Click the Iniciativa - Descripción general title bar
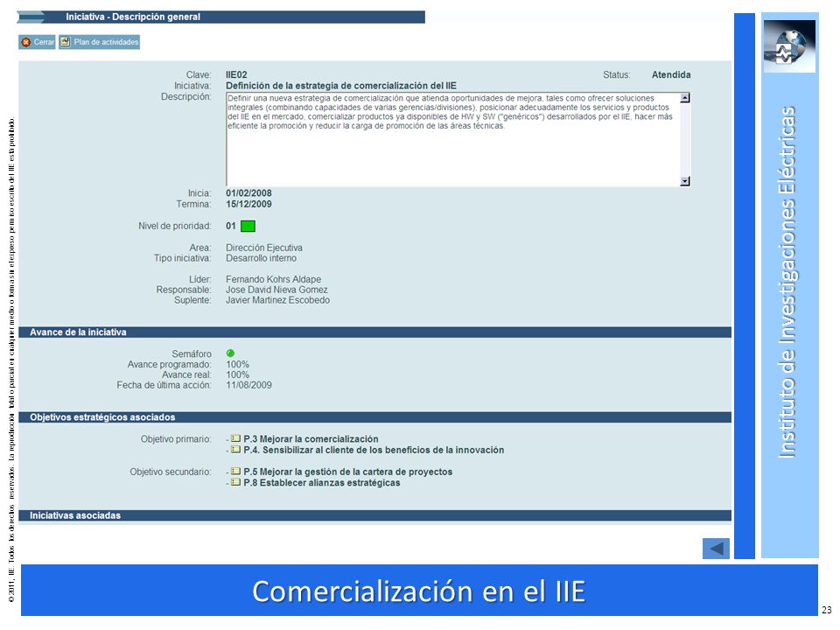The width and height of the screenshot is (840, 630). click(221, 17)
